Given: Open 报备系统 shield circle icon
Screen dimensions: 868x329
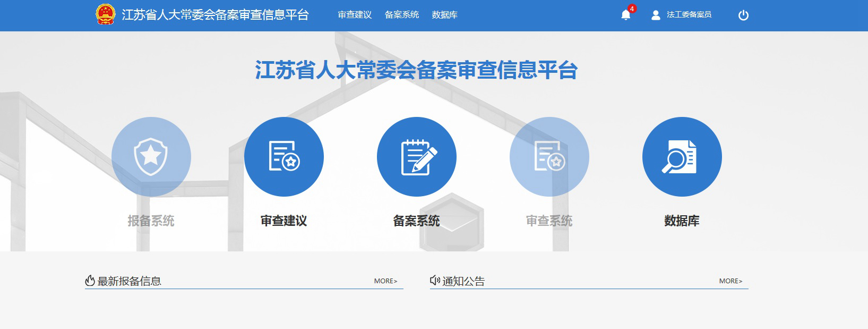Looking at the screenshot, I should (x=151, y=157).
